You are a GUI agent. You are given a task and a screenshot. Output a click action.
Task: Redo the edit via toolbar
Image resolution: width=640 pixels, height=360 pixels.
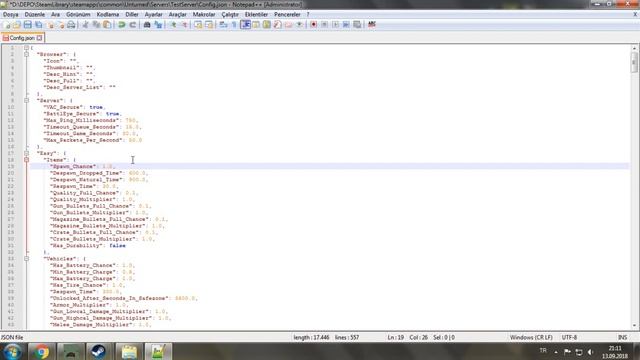[133, 25]
